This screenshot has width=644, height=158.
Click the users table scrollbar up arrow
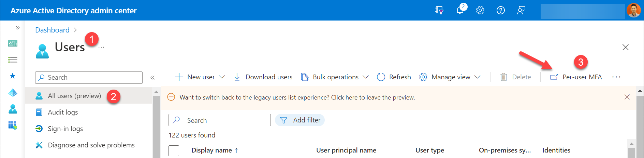631,144
